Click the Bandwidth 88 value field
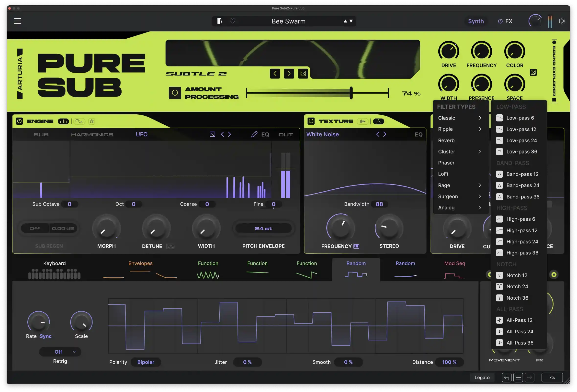The height and width of the screenshot is (392, 577). [379, 204]
